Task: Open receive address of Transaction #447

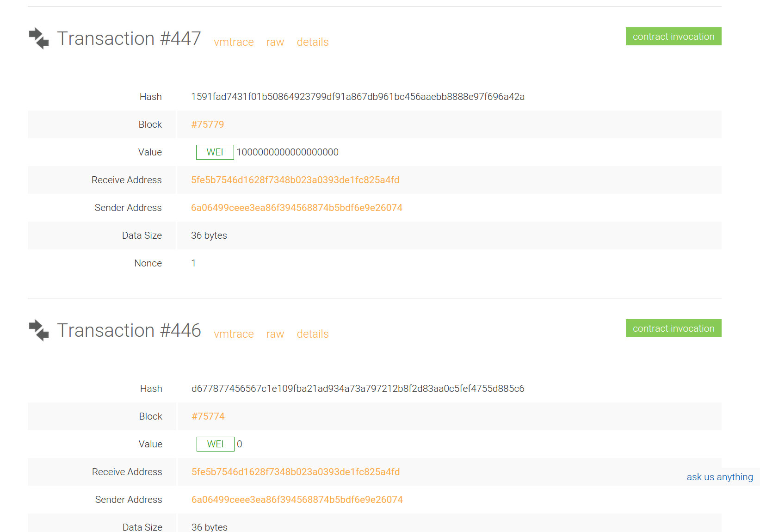Action: pyautogui.click(x=296, y=180)
